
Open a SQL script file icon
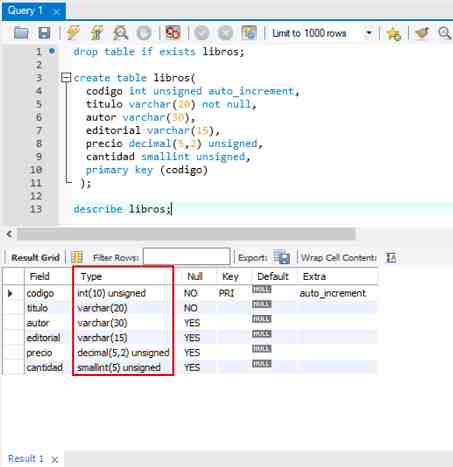tap(21, 33)
